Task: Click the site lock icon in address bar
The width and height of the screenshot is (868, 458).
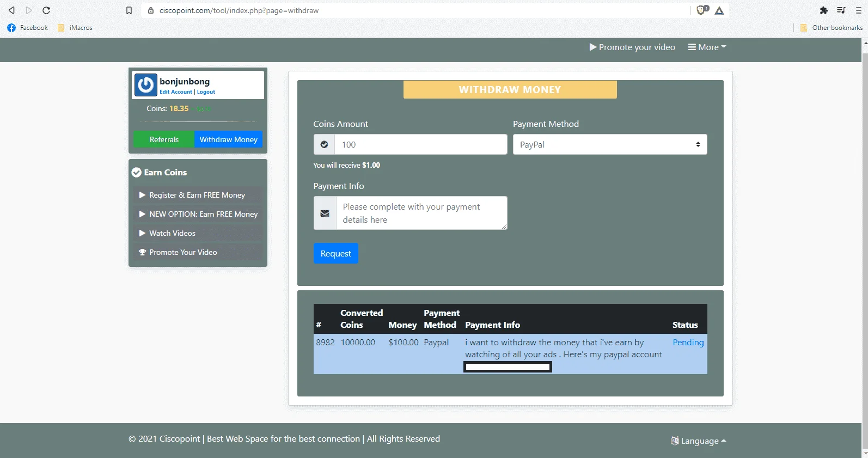Action: coord(151,10)
